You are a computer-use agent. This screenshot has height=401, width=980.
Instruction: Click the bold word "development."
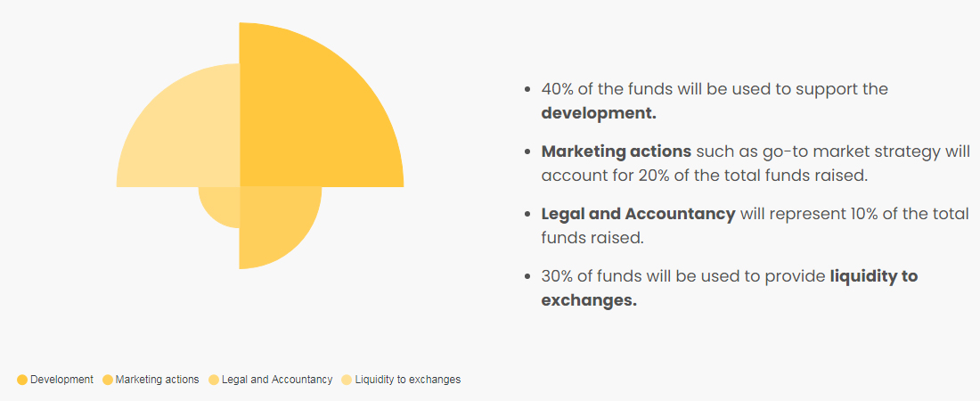point(599,114)
